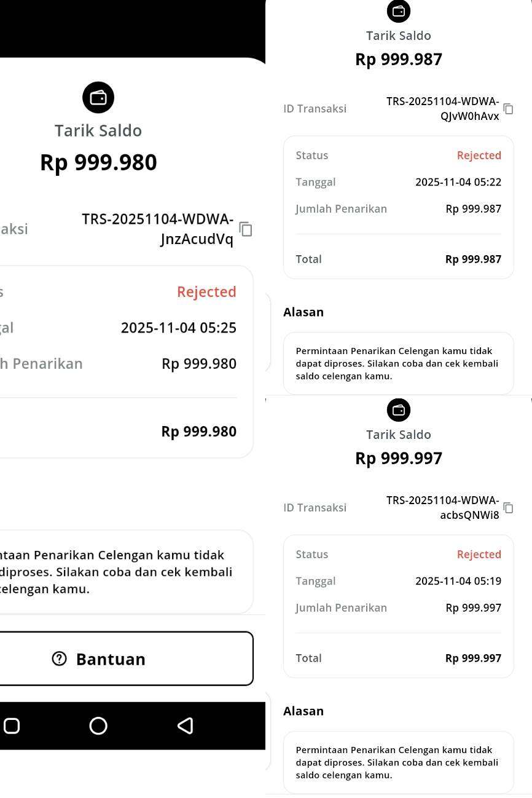
Task: Tap Tarik Saldo title on Rp 999.987 screen
Action: coord(398,35)
